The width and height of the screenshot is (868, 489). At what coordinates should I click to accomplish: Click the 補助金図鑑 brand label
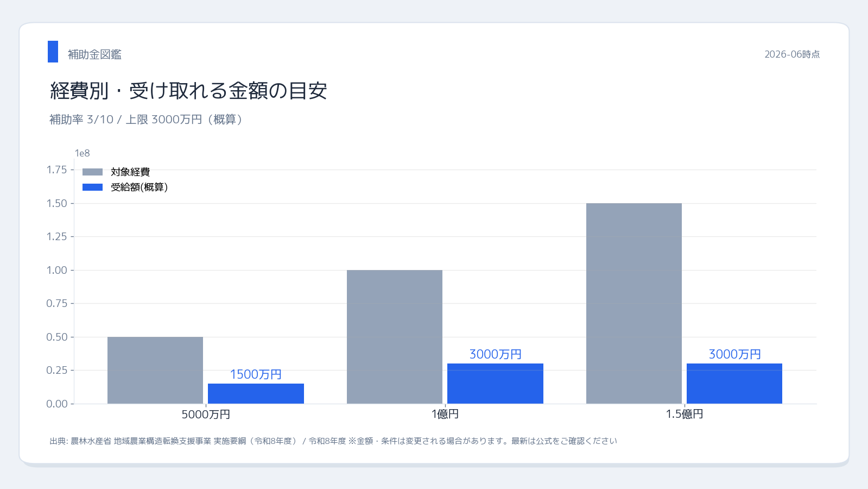(94, 54)
